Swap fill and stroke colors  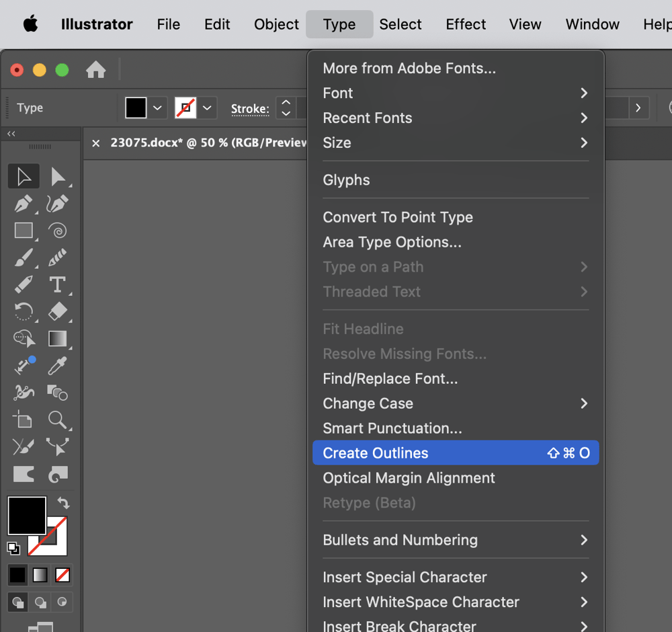(63, 502)
